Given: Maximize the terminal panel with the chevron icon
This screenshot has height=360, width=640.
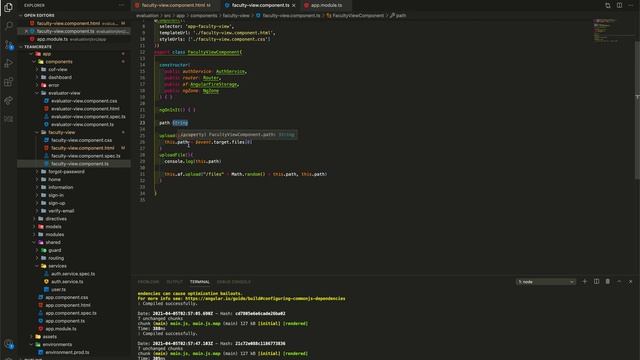Looking at the screenshot, I should [x=619, y=282].
